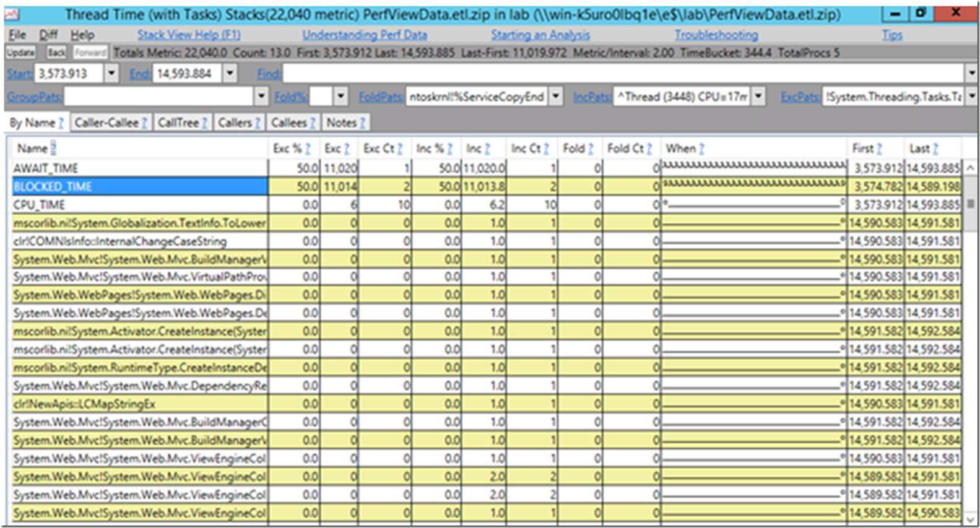Image resolution: width=980 pixels, height=528 pixels.
Task: Click the End label link
Action: point(140,74)
